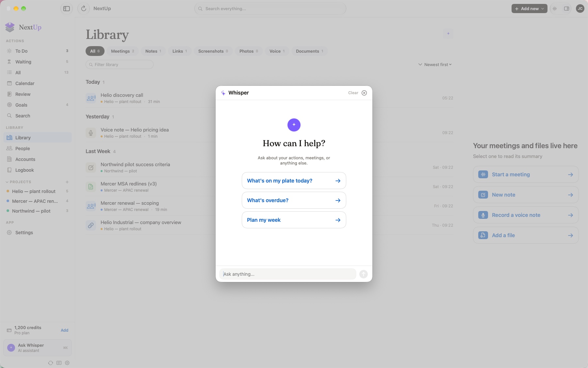Click Record a voice note card
Image resolution: width=588 pixels, height=368 pixels.
(526, 215)
